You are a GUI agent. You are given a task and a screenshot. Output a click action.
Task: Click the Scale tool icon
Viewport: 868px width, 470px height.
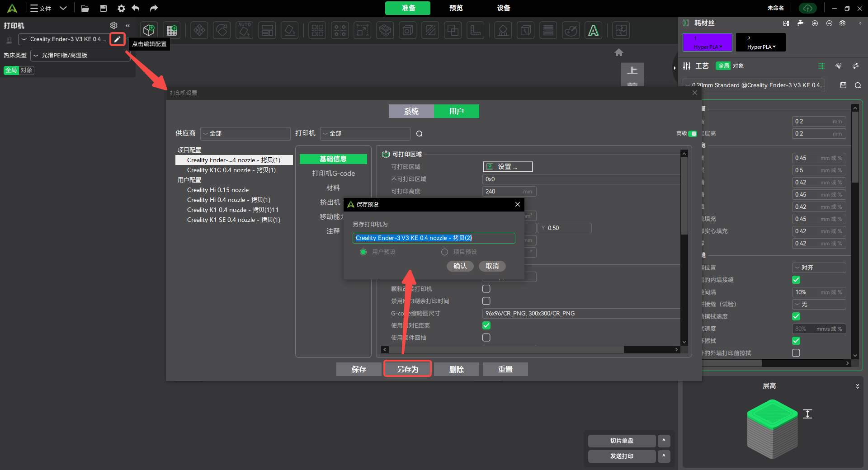click(x=363, y=30)
